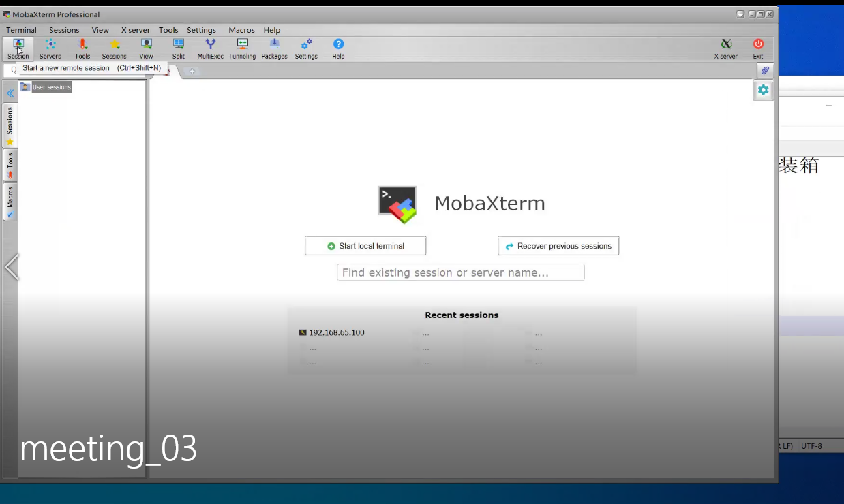Collapse sidebar with double-chevron icon
Screen dimensions: 844x504
pos(10,93)
